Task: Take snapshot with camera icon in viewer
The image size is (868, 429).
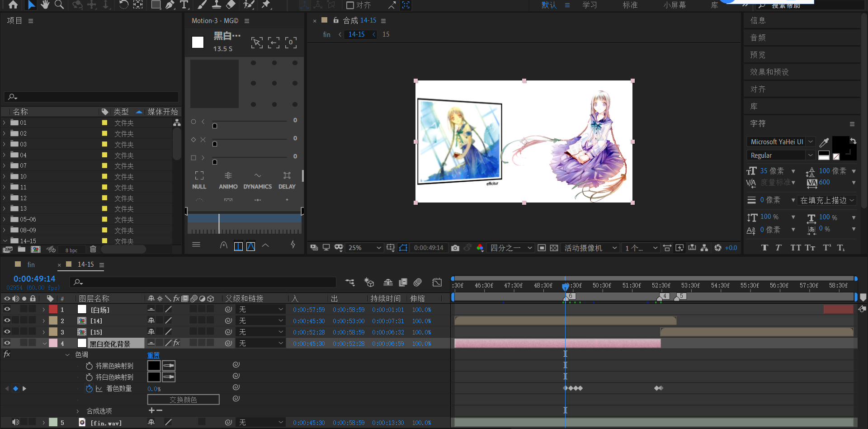Action: (455, 248)
